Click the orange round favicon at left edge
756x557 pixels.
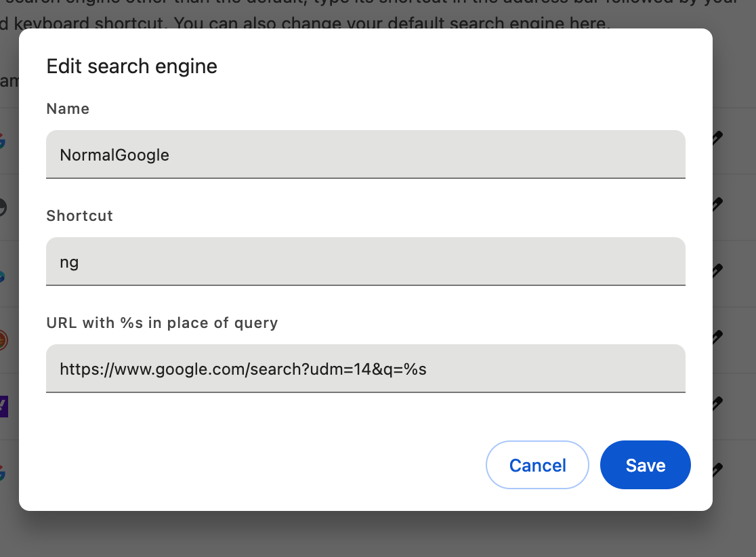(3, 339)
